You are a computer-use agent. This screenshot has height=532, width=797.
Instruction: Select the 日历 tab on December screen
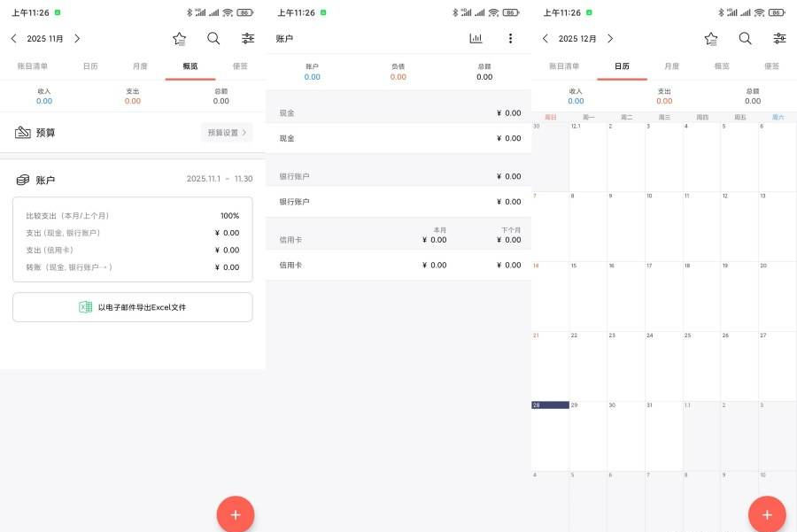pos(623,66)
